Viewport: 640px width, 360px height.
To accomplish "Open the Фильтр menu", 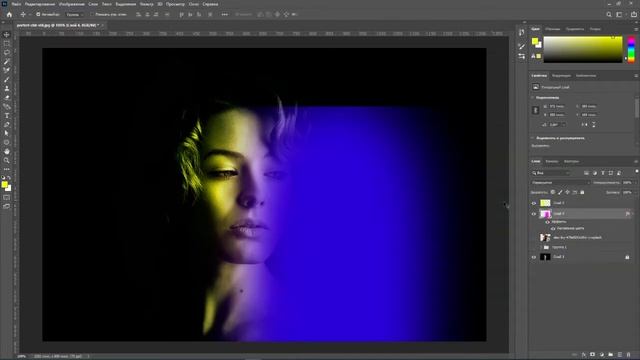I will (147, 4).
